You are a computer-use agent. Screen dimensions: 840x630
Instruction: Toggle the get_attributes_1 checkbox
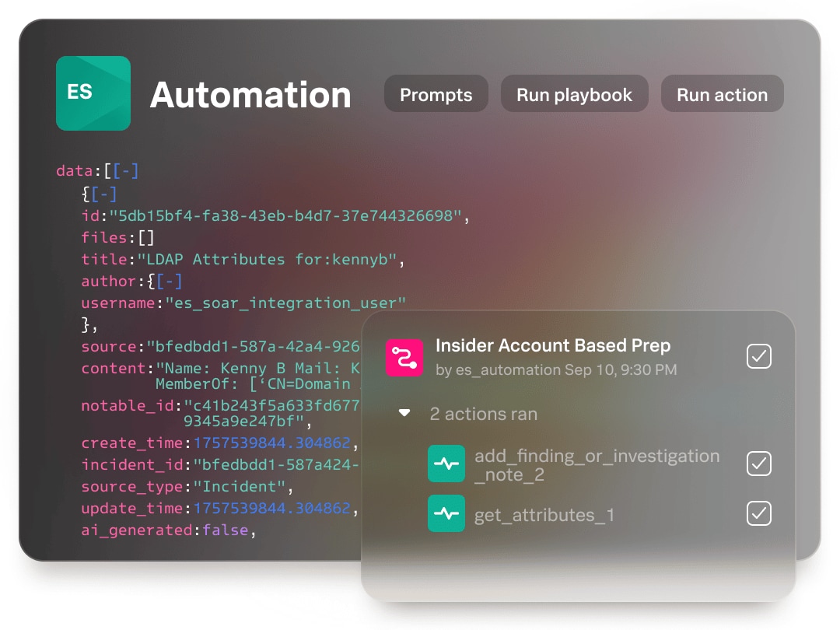point(758,513)
